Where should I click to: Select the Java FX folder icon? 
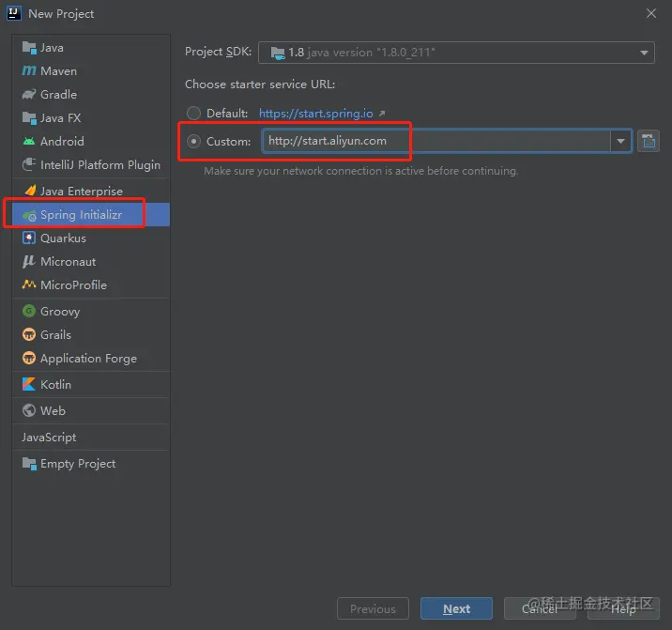coord(29,118)
